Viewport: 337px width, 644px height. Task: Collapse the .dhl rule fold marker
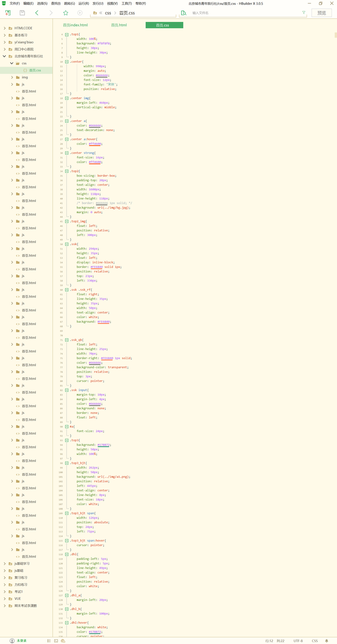click(67, 554)
